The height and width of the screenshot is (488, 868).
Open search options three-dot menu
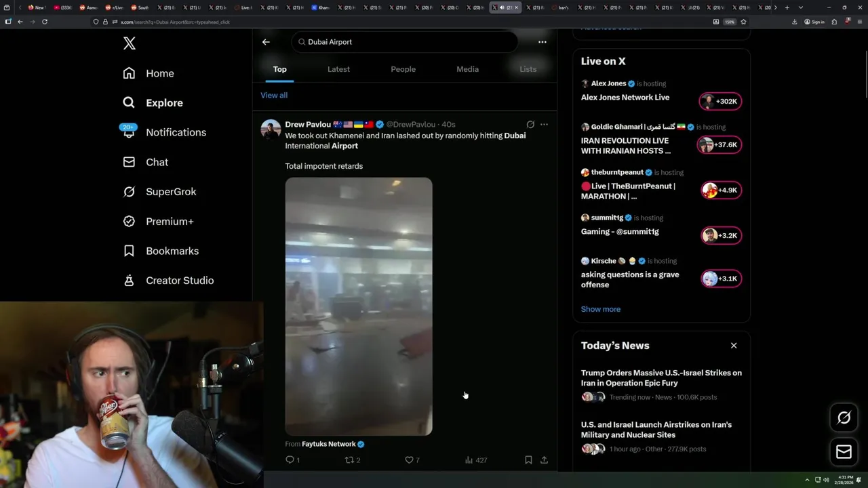[542, 42]
